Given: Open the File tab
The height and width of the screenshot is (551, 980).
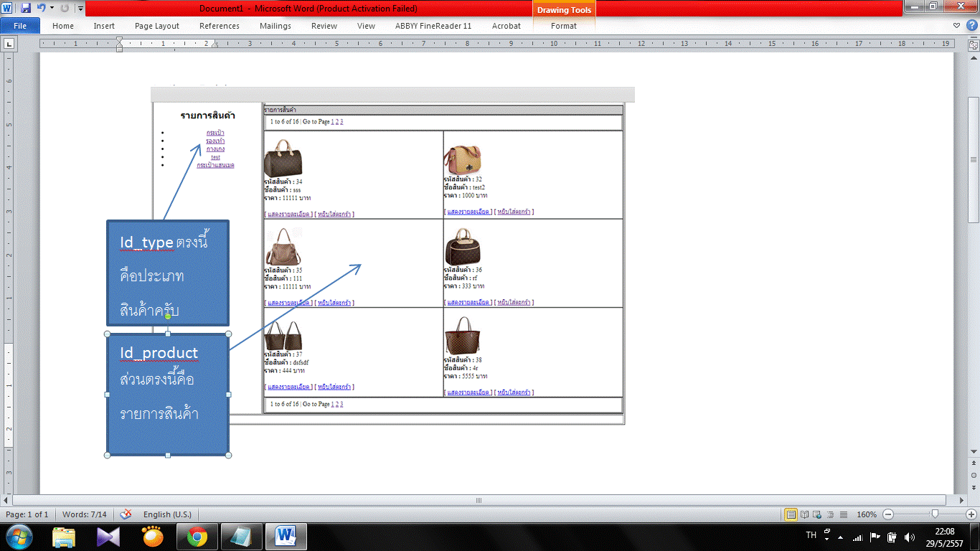Looking at the screenshot, I should point(20,26).
